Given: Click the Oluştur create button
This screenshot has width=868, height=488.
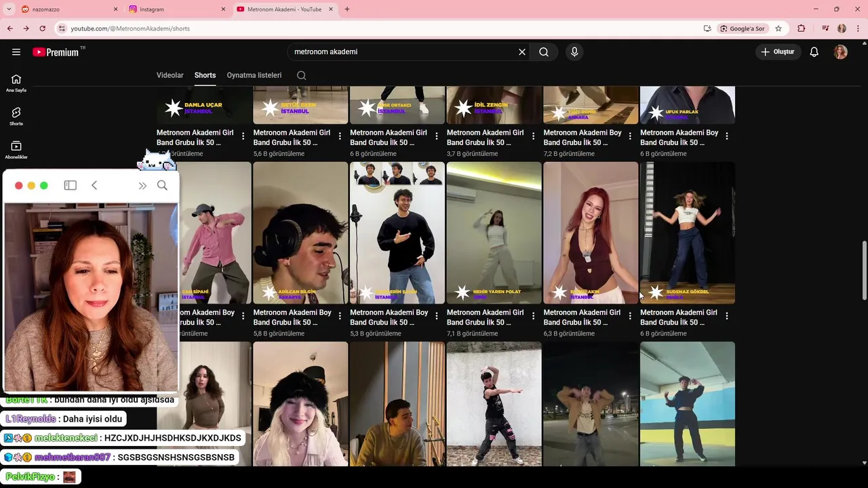Looking at the screenshot, I should coord(778,52).
